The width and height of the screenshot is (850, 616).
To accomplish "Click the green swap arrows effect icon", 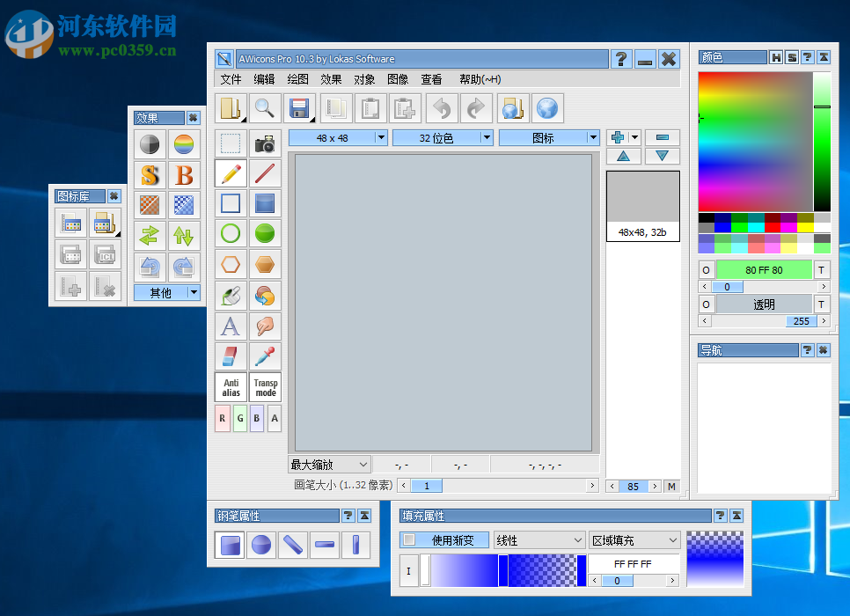I will click(x=149, y=235).
